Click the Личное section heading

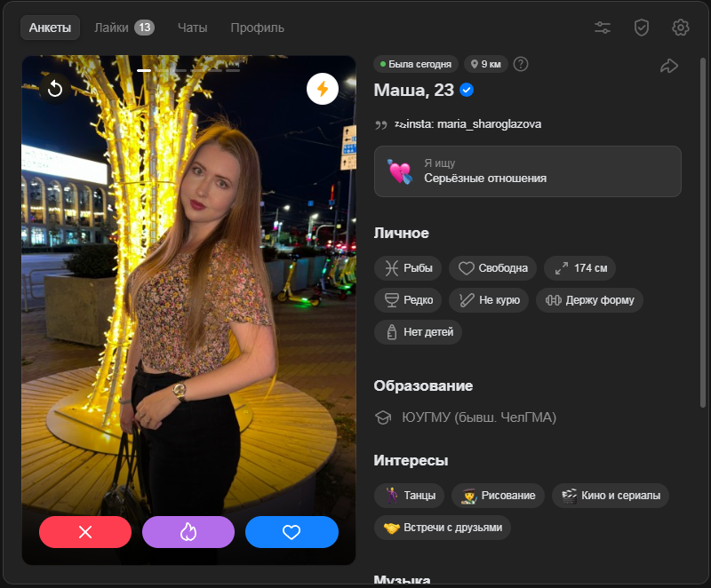[402, 233]
